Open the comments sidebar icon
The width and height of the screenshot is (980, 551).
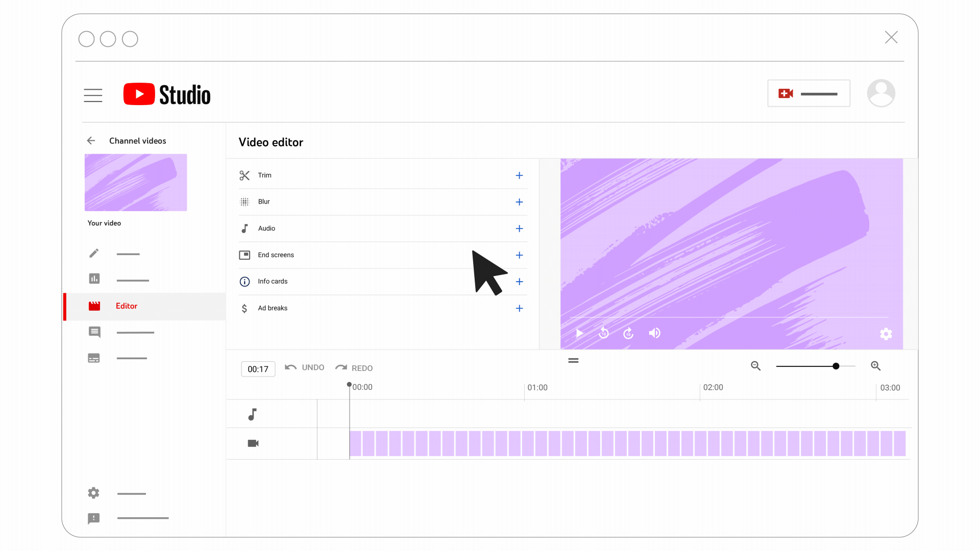click(x=94, y=332)
